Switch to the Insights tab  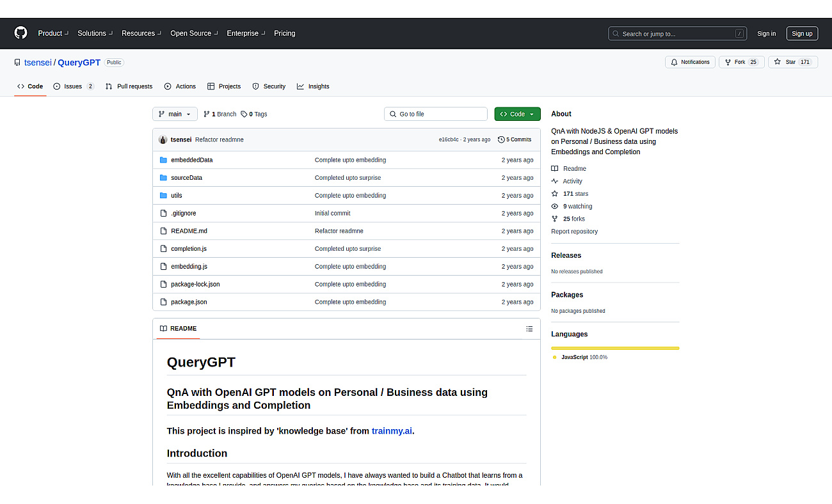313,86
